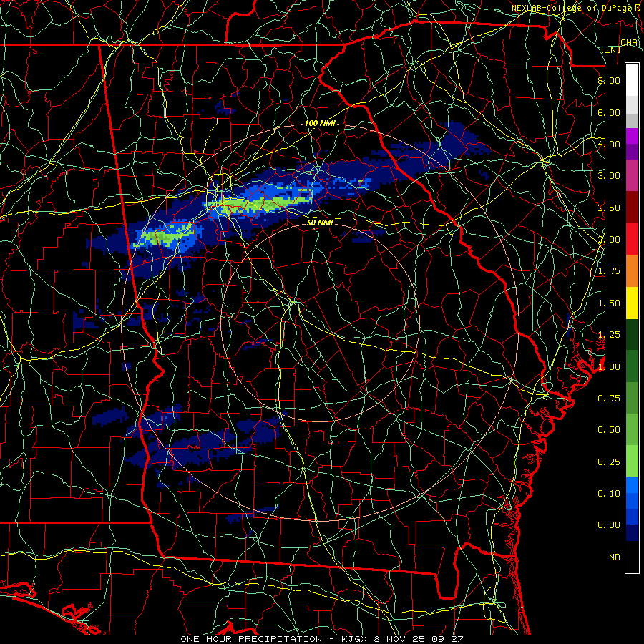Click the 0.75 legend value
644x644 pixels.
click(x=609, y=399)
